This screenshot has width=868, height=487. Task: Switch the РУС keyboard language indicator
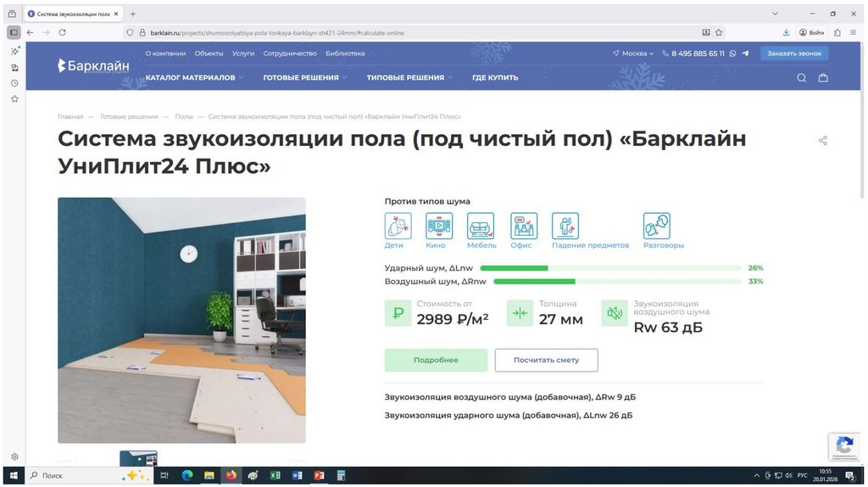click(802, 475)
